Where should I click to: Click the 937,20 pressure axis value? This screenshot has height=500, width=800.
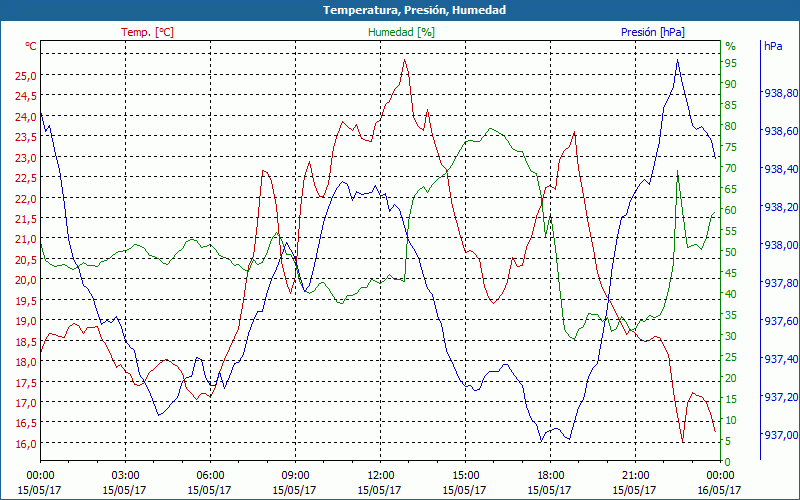coord(781,397)
